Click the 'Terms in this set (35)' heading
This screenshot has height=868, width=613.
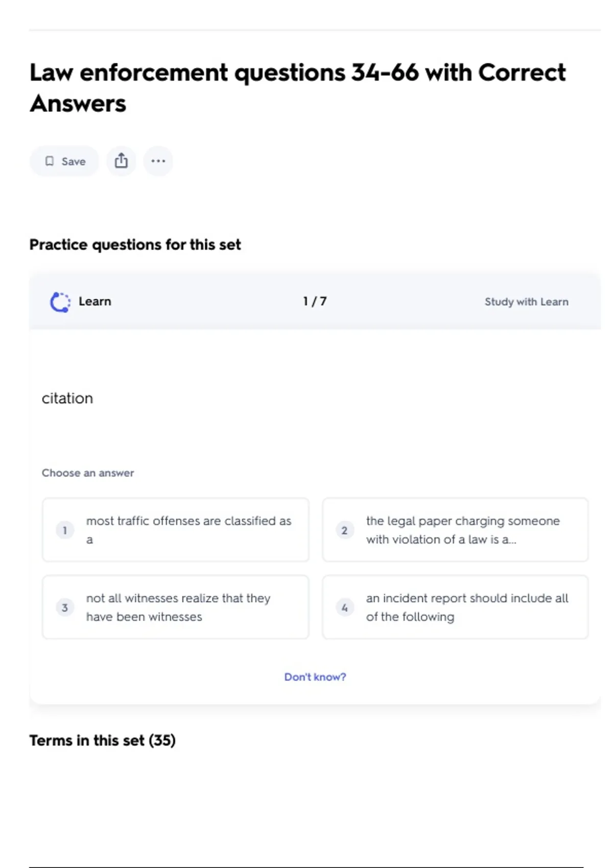pos(102,740)
